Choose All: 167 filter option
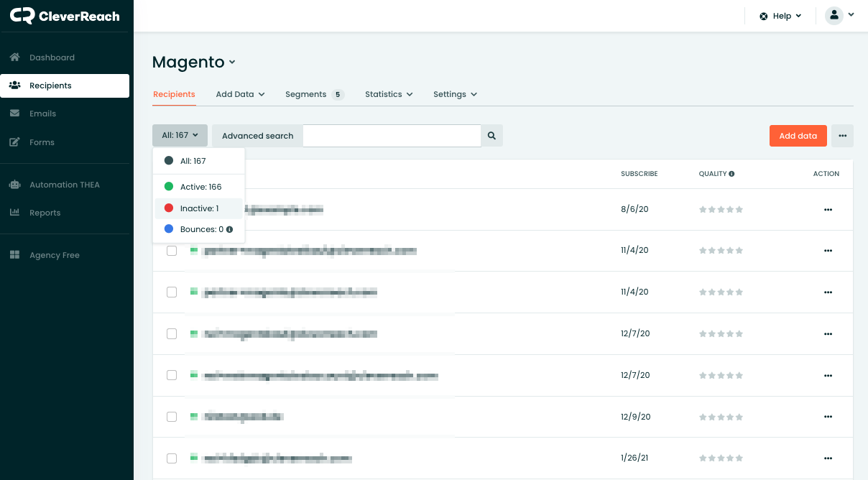The width and height of the screenshot is (868, 480). tap(199, 161)
